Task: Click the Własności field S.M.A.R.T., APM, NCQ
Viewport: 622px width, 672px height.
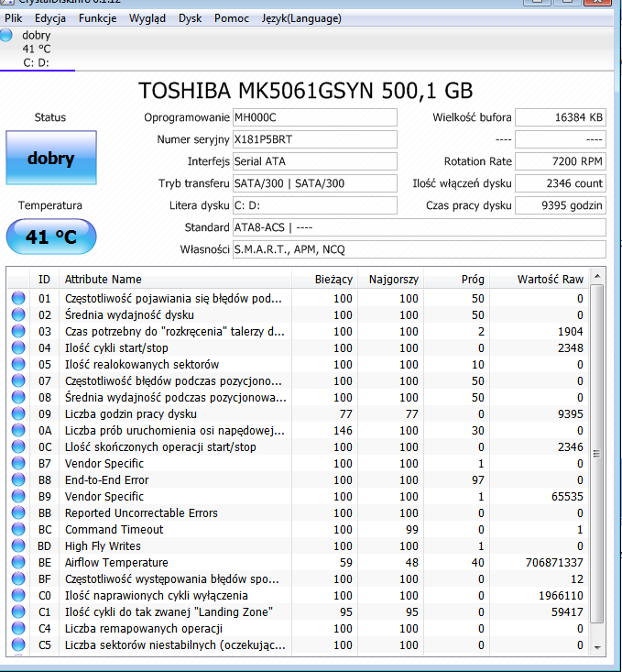Action: [420, 249]
